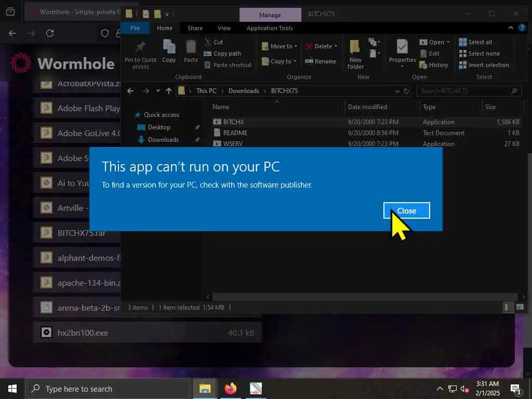
Task: Go back in File Explorer
Action: pyautogui.click(x=130, y=91)
